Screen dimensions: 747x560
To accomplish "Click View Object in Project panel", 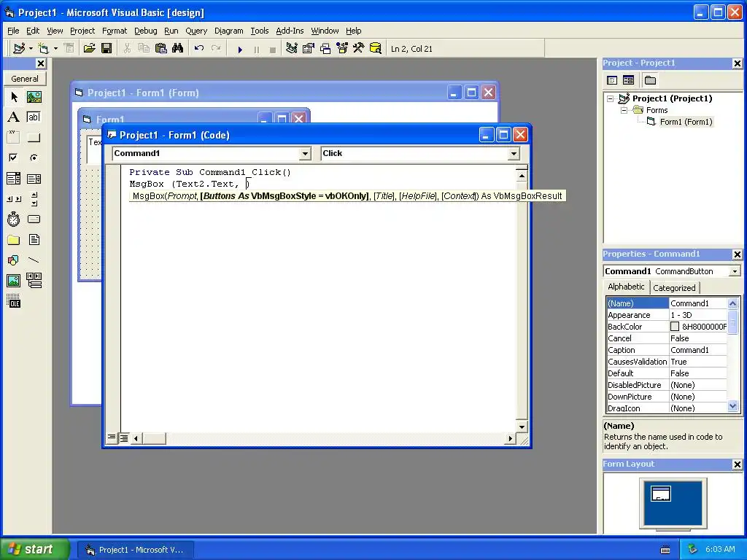I will [628, 80].
